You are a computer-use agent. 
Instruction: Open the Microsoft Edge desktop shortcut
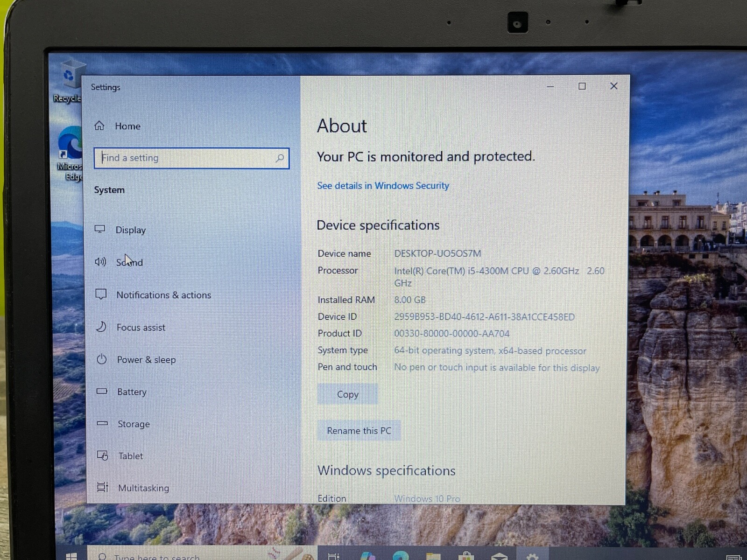coord(70,154)
